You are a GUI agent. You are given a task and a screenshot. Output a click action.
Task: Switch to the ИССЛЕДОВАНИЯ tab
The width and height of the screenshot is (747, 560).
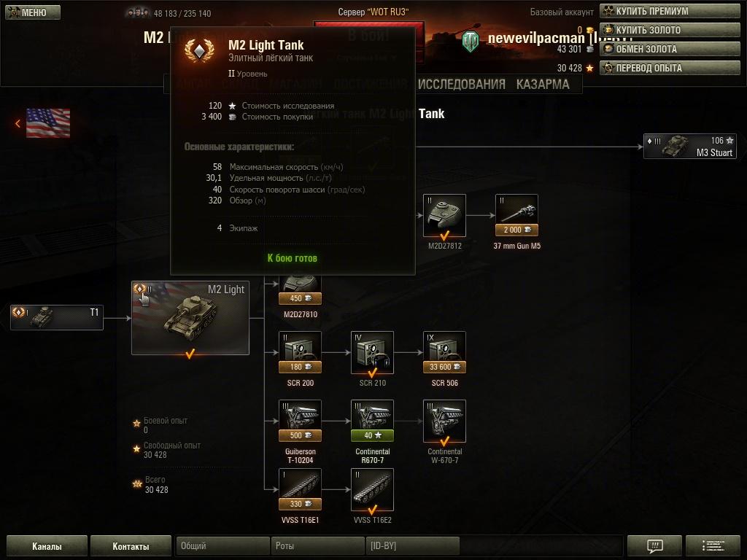coord(461,85)
